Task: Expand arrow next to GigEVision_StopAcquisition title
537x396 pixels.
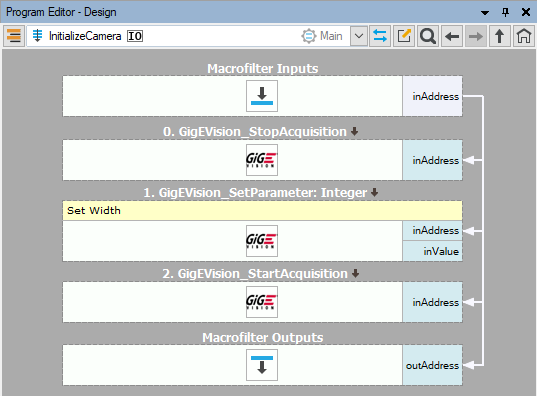Action: coord(354,132)
